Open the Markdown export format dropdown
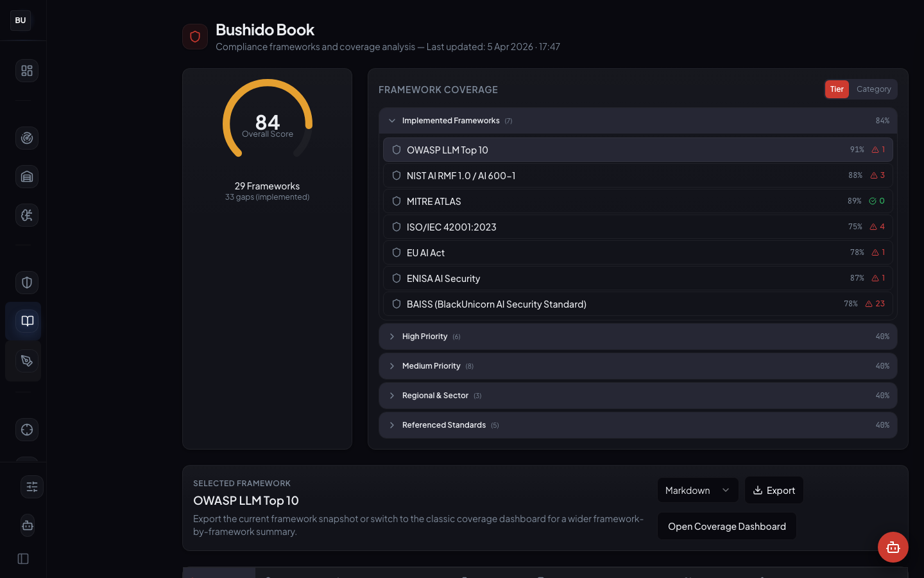 tap(697, 490)
